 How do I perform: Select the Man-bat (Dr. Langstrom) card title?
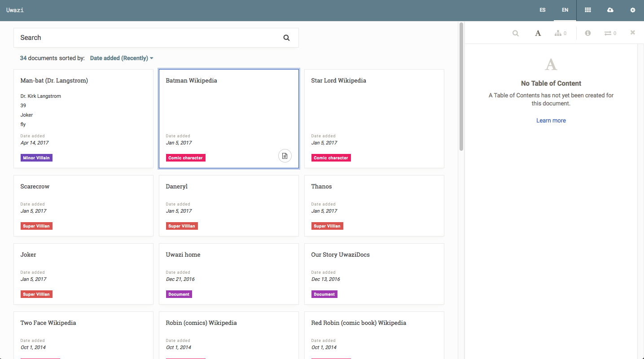coord(54,81)
